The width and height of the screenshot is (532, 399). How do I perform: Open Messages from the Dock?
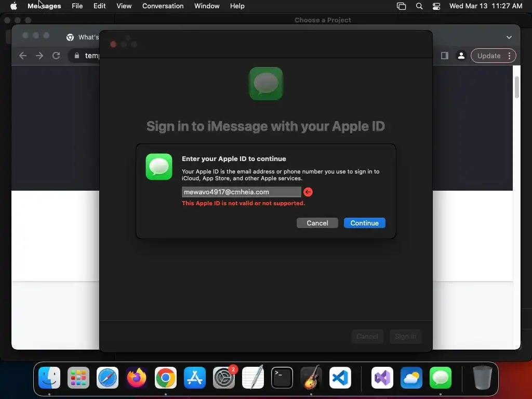tap(441, 378)
